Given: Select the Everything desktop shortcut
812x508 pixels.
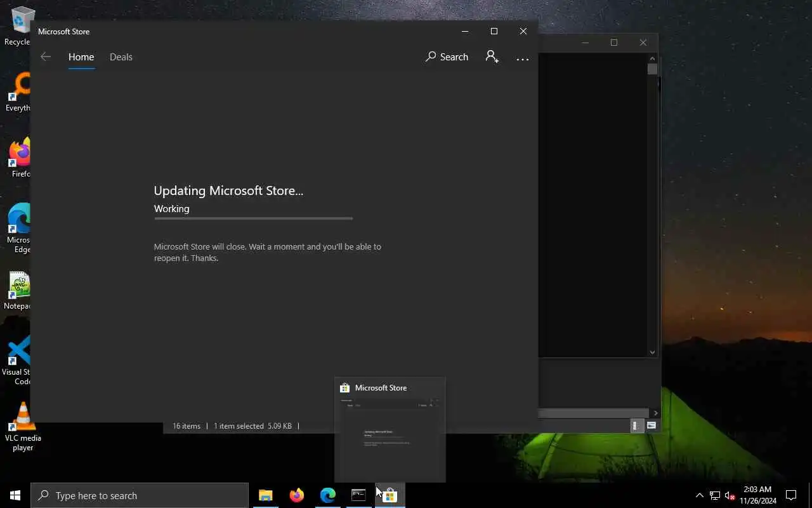Looking at the screenshot, I should 19,92.
